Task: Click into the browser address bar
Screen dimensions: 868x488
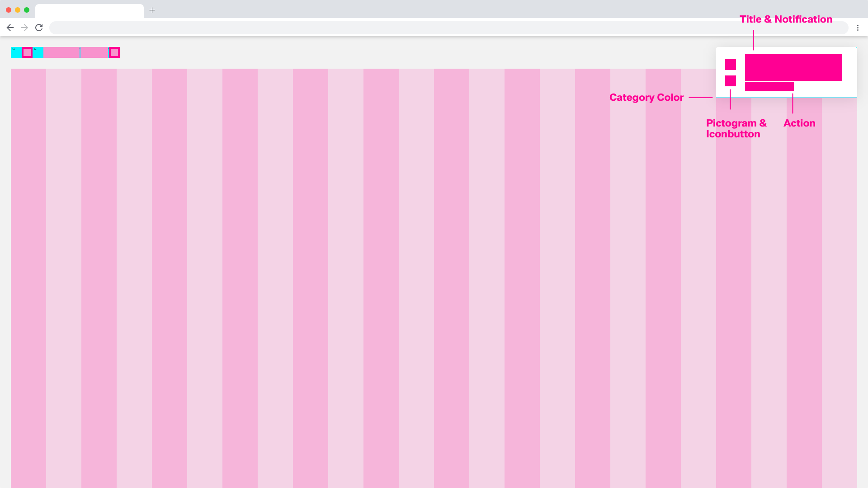Action: tap(448, 28)
